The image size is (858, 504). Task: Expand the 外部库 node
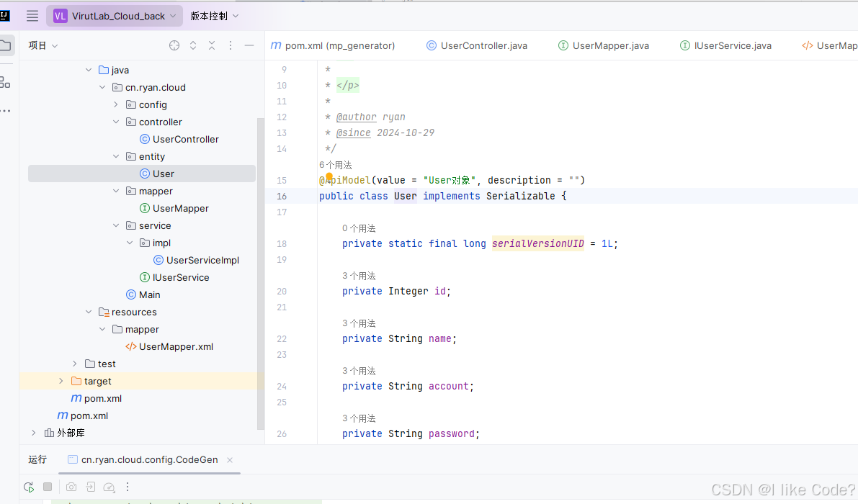tap(33, 433)
